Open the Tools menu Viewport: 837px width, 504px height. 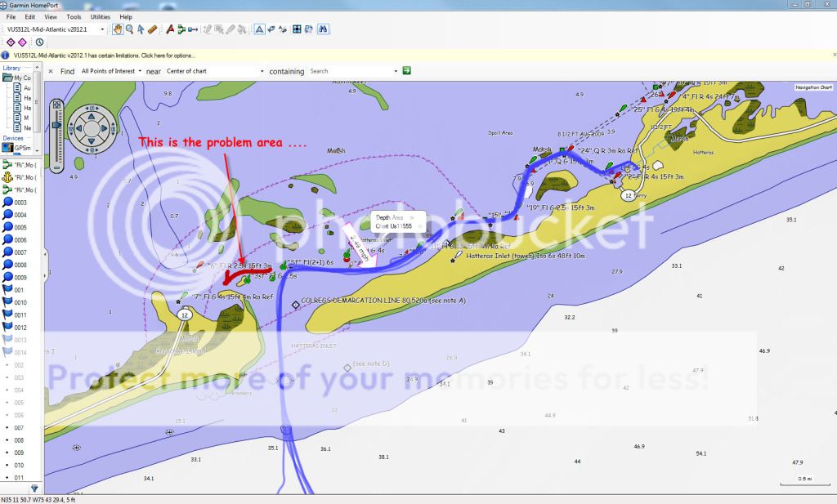click(x=74, y=16)
